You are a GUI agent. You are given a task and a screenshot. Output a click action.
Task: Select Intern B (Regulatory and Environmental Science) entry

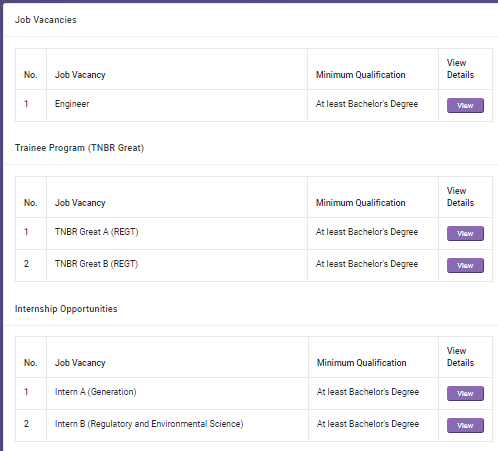coord(149,424)
